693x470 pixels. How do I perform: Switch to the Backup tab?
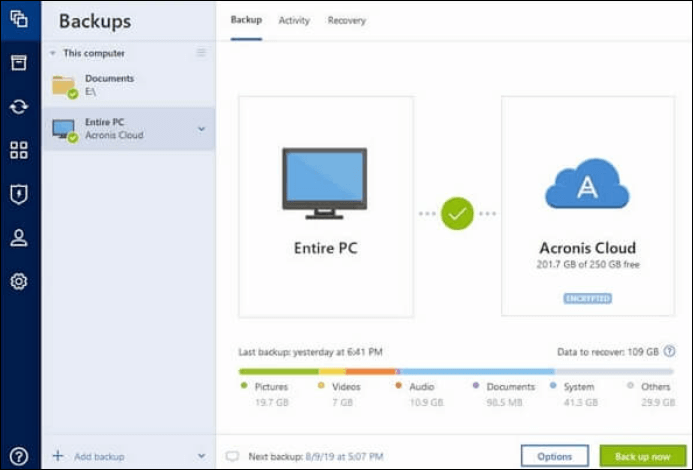tap(246, 20)
